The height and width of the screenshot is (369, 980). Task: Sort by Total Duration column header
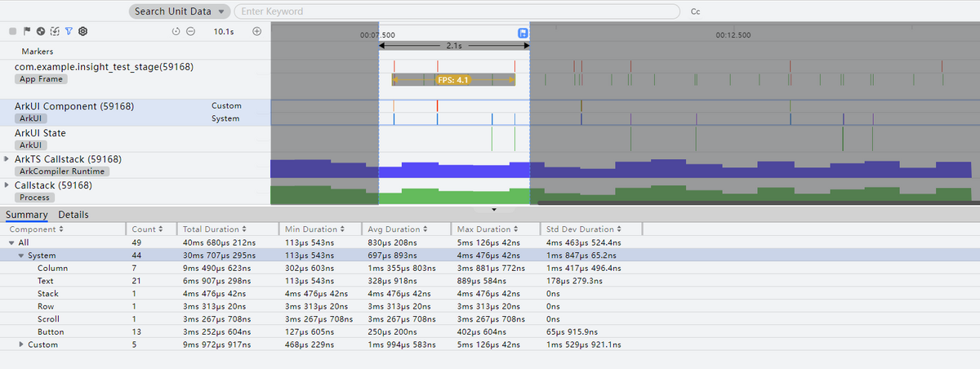(216, 229)
